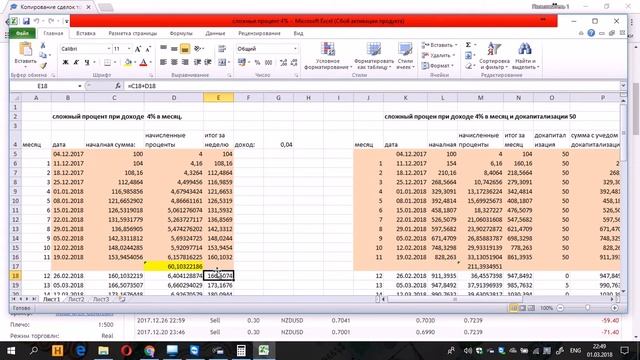The height and width of the screenshot is (360, 640).
Task: Switch to the Вставка ribbon tab
Action: pos(86,33)
